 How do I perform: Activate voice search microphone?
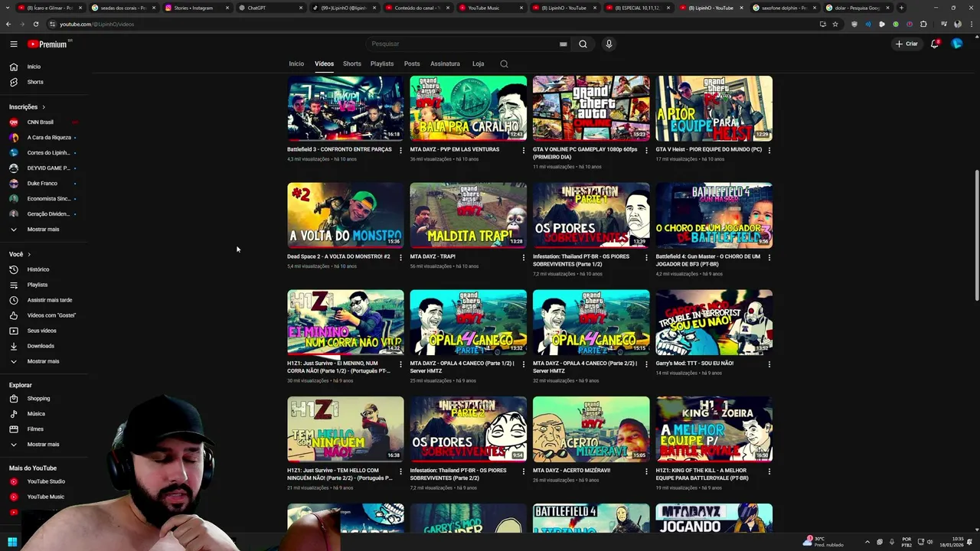(x=609, y=44)
